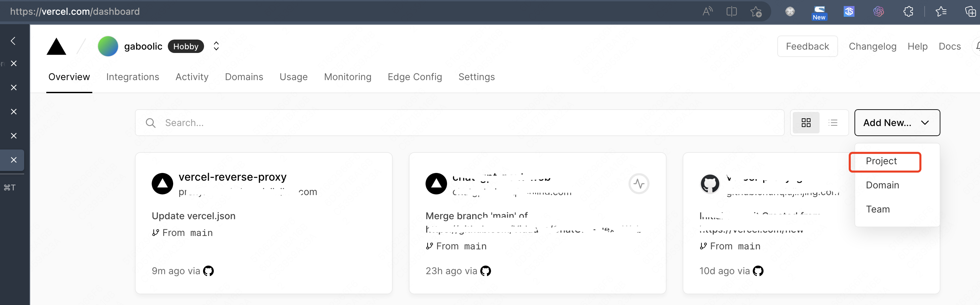The height and width of the screenshot is (305, 980).
Task: Open the immersive reader split icon
Action: coord(731,11)
